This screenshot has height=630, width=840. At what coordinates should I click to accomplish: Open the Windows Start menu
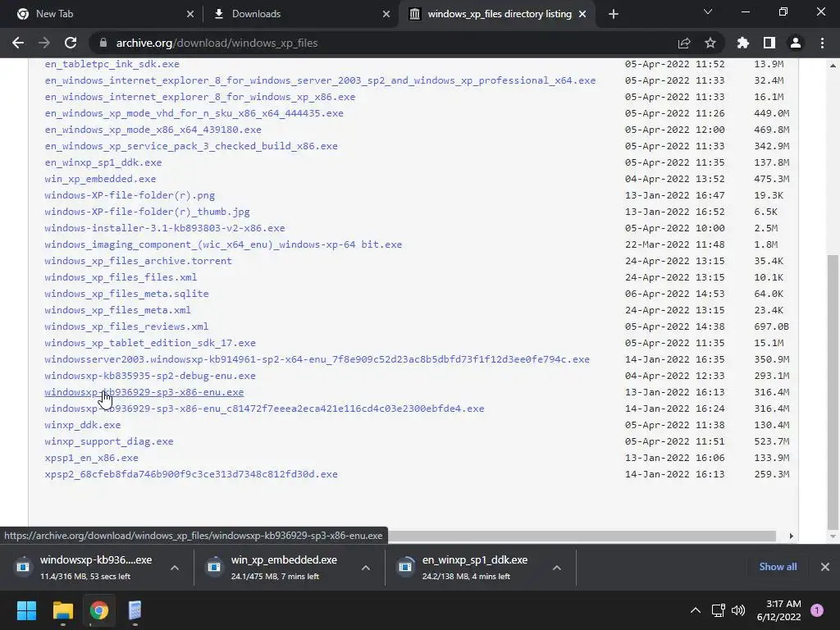[26, 610]
